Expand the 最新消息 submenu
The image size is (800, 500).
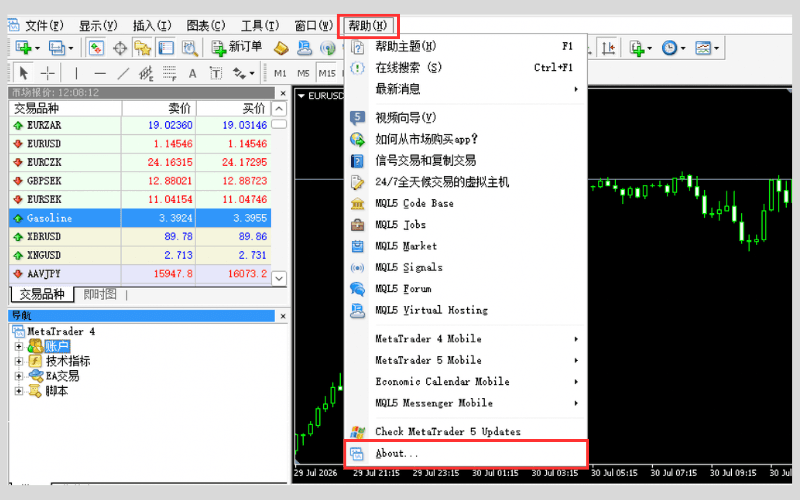coord(466,89)
